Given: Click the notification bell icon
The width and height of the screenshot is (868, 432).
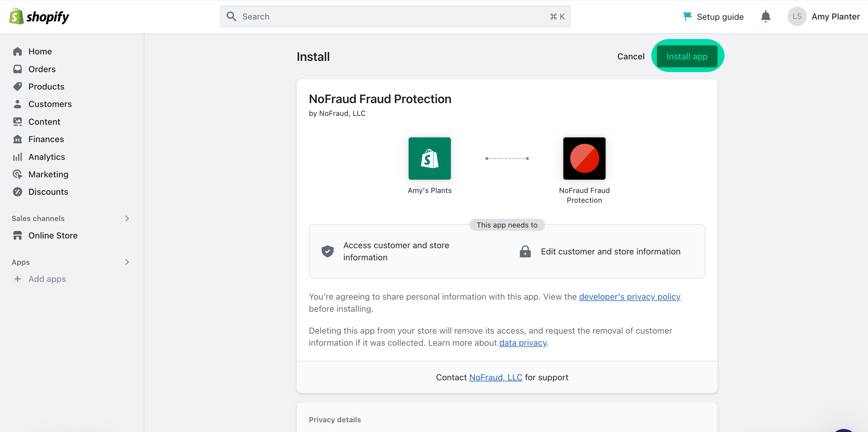Looking at the screenshot, I should [765, 16].
